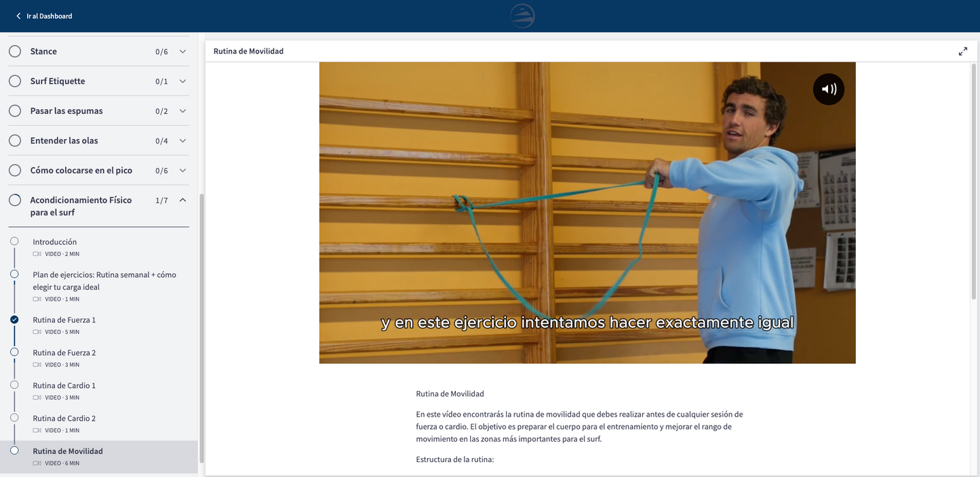Mark Introducción lesson circle as complete

tap(14, 241)
